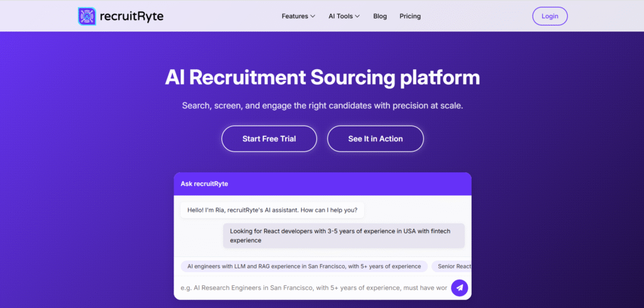Viewport: 644px width, 308px height.
Task: Expand the chevron next to AI Tools
Action: pyautogui.click(x=357, y=16)
